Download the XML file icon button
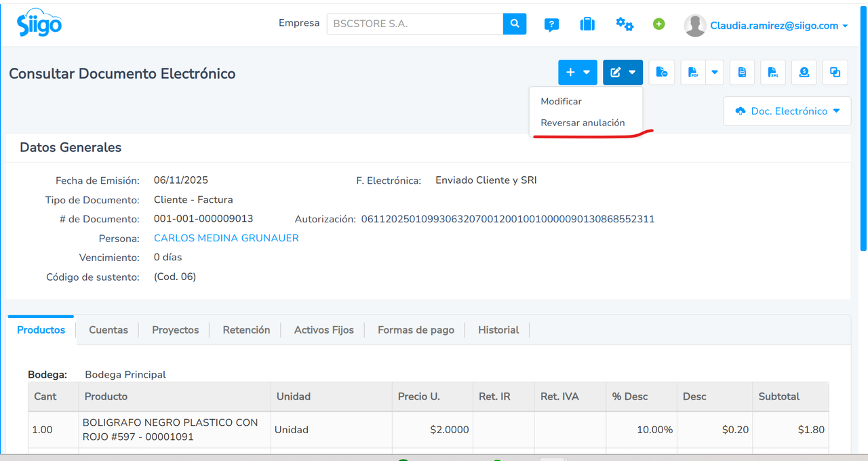This screenshot has height=461, width=868. pyautogui.click(x=773, y=73)
